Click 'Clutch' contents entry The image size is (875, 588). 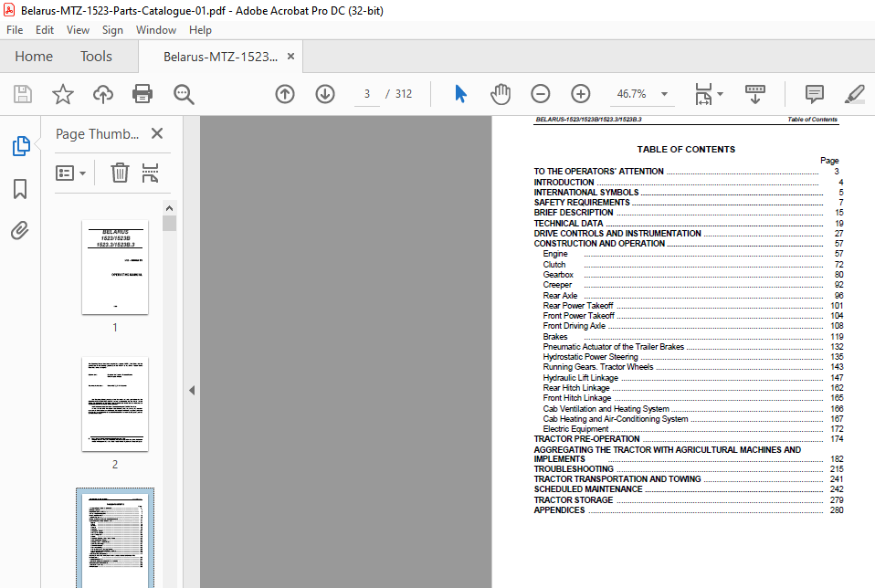554,265
